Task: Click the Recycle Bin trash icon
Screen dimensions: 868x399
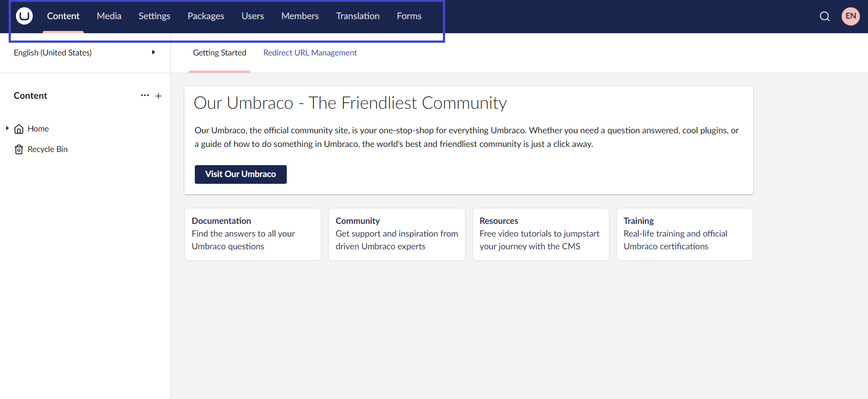Action: click(19, 149)
